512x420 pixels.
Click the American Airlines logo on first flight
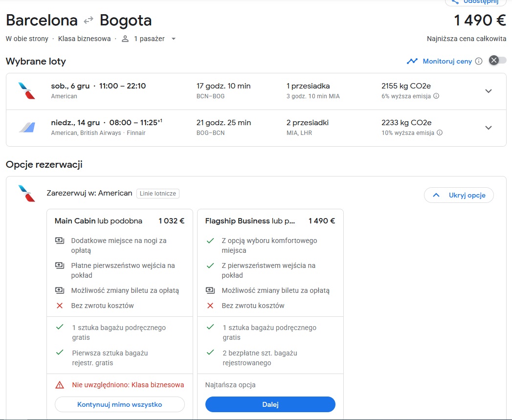click(27, 91)
